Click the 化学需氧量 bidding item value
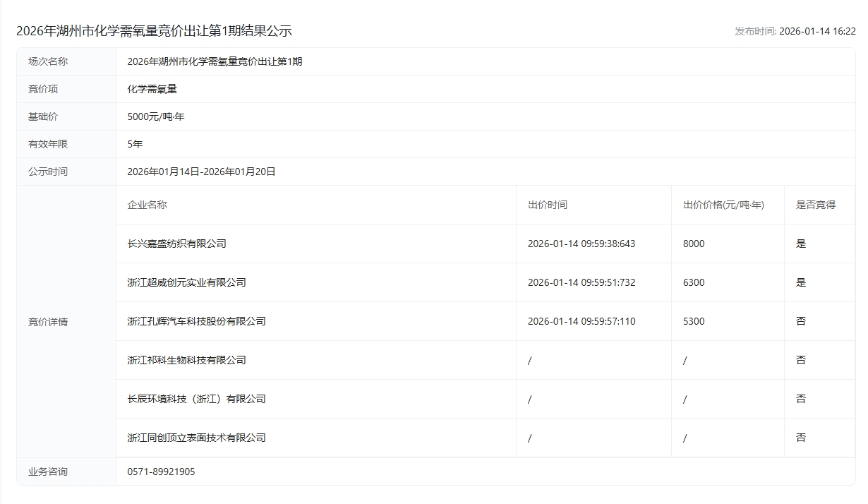Screen dimensions: 868x504 click(x=152, y=89)
